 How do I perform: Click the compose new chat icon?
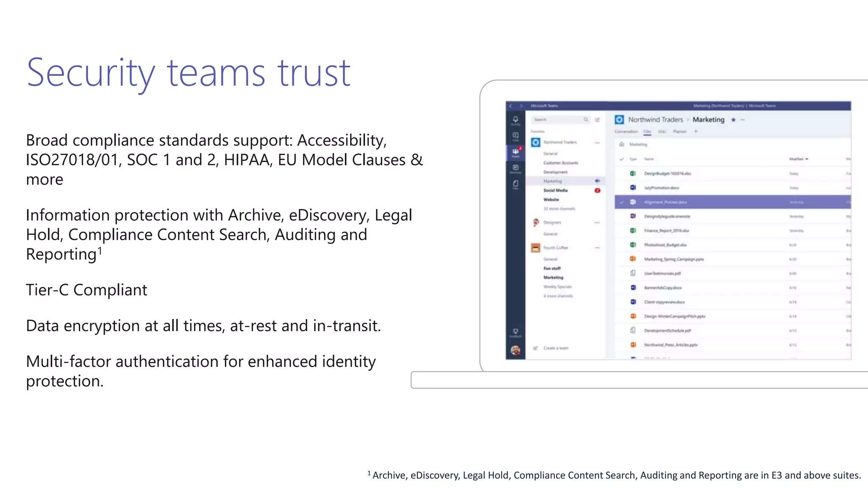pyautogui.click(x=597, y=120)
